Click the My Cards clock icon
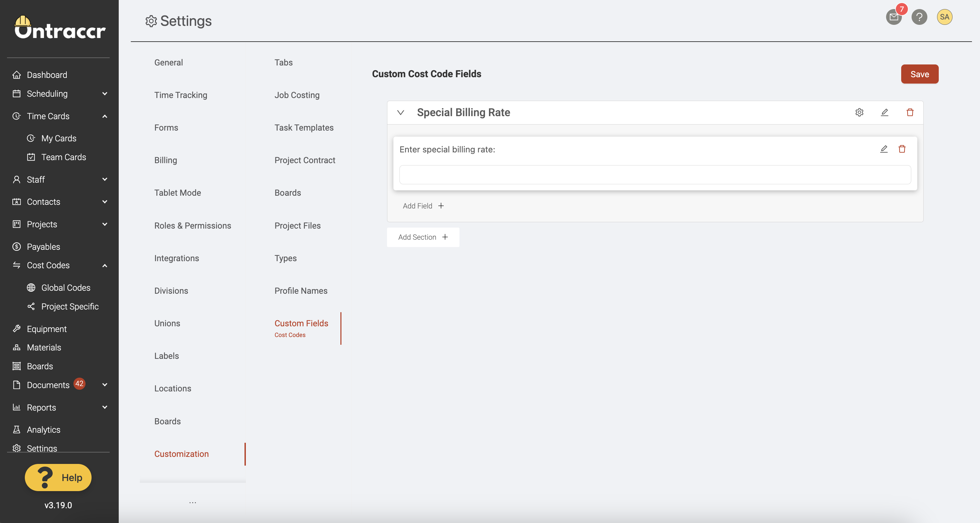Image resolution: width=980 pixels, height=523 pixels. pyautogui.click(x=31, y=138)
